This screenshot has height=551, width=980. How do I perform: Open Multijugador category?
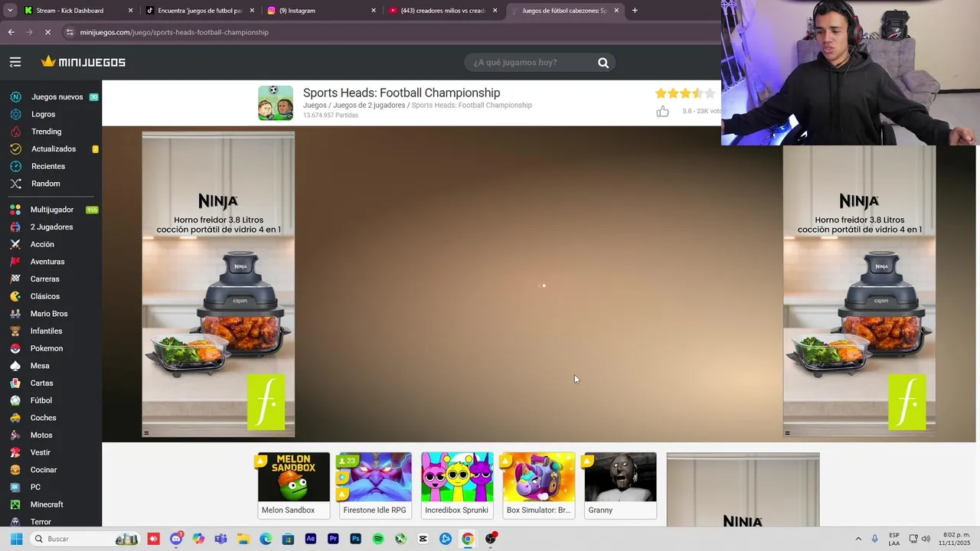pos(52,210)
